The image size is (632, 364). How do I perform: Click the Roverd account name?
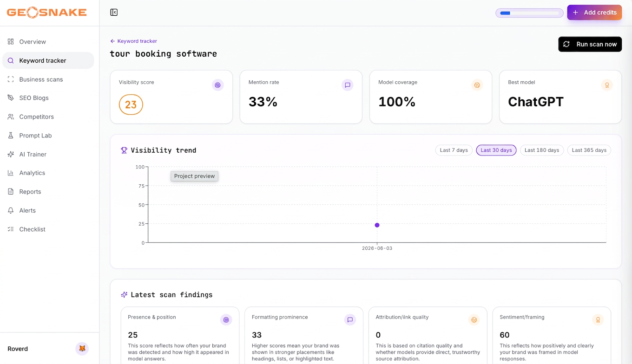coord(18,349)
